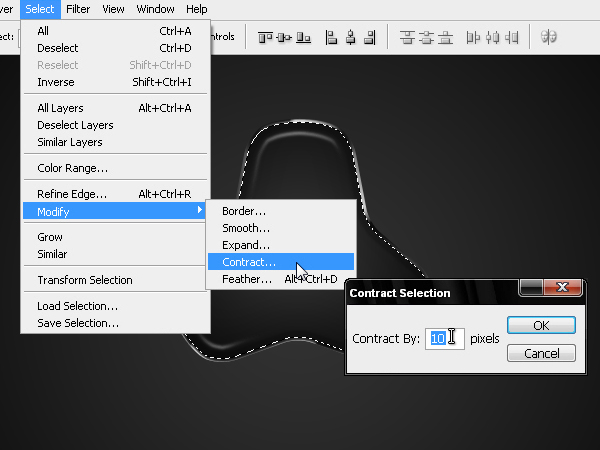Choose Similar Layers command
Image resolution: width=600 pixels, height=450 pixels.
115,142
